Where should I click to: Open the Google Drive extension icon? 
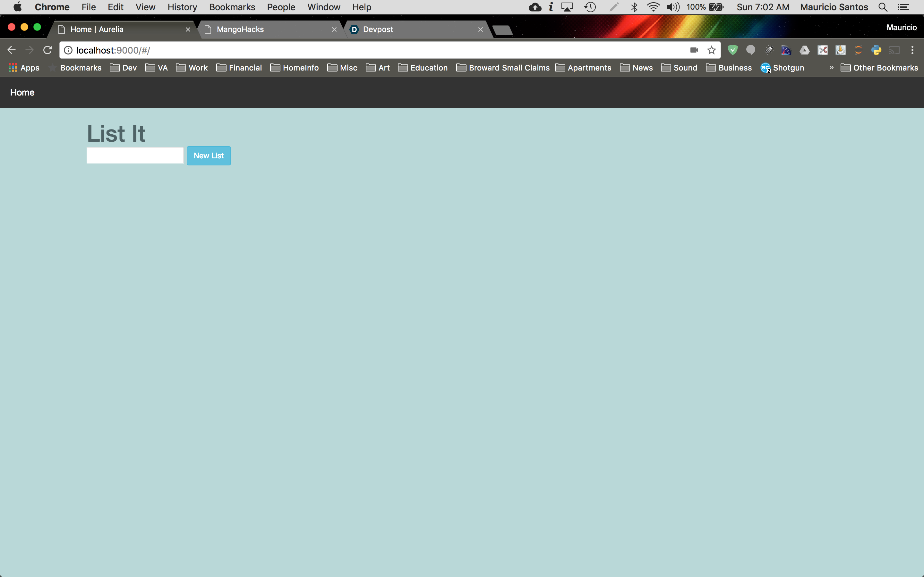click(x=805, y=50)
